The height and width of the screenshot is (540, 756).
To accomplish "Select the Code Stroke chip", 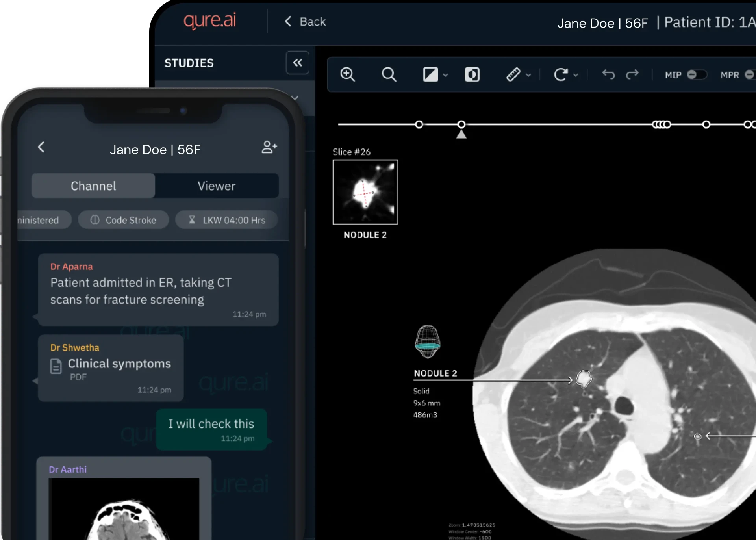I will tap(124, 220).
